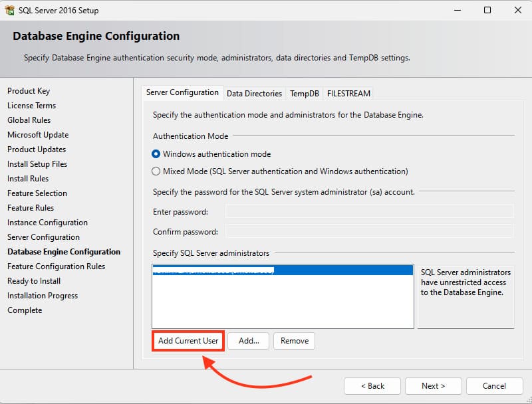Go to the previous step with Back
Viewport: 532px width, 404px height.
click(372, 386)
